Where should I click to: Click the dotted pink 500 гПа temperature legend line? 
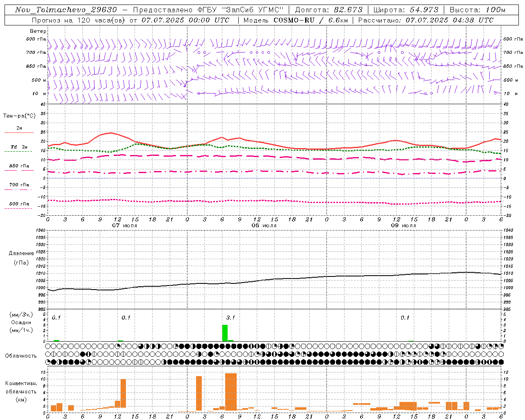18,208
